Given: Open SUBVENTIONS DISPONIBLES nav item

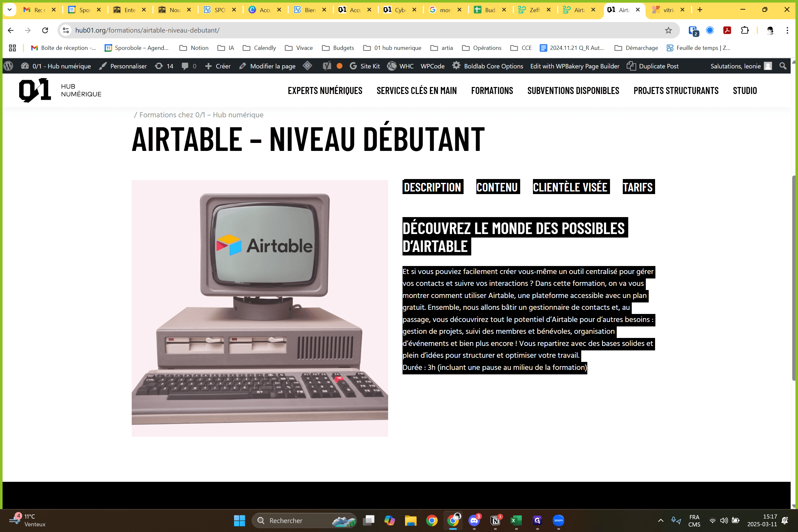Looking at the screenshot, I should pyautogui.click(x=573, y=90).
